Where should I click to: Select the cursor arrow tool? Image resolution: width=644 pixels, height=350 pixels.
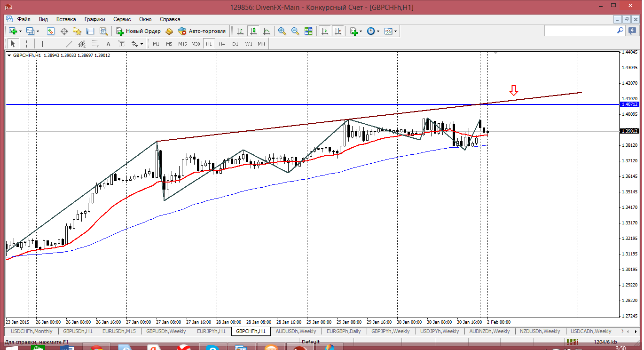pyautogui.click(x=13, y=44)
